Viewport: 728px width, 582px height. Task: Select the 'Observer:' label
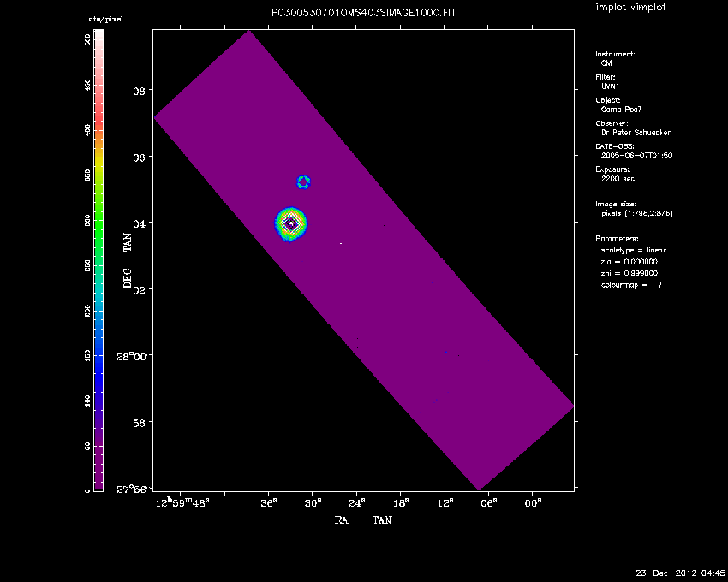612,123
